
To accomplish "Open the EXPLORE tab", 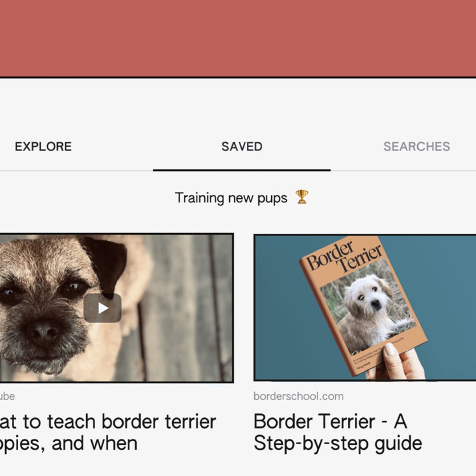I will point(43,146).
